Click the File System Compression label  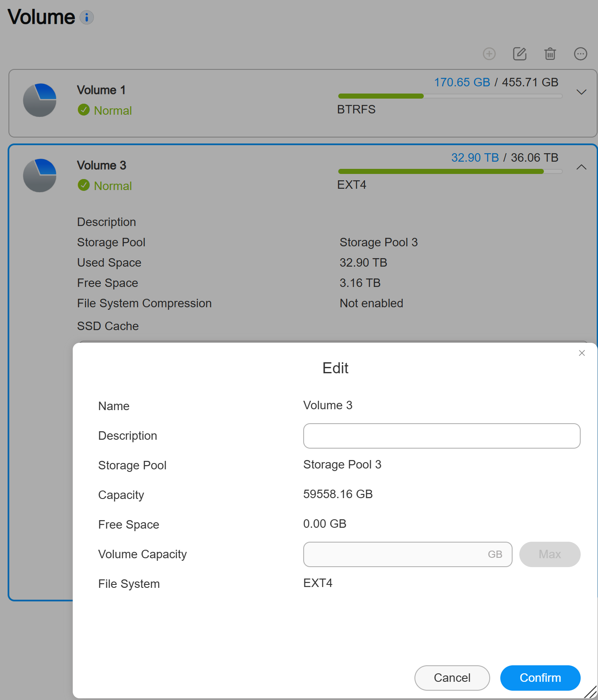(144, 303)
